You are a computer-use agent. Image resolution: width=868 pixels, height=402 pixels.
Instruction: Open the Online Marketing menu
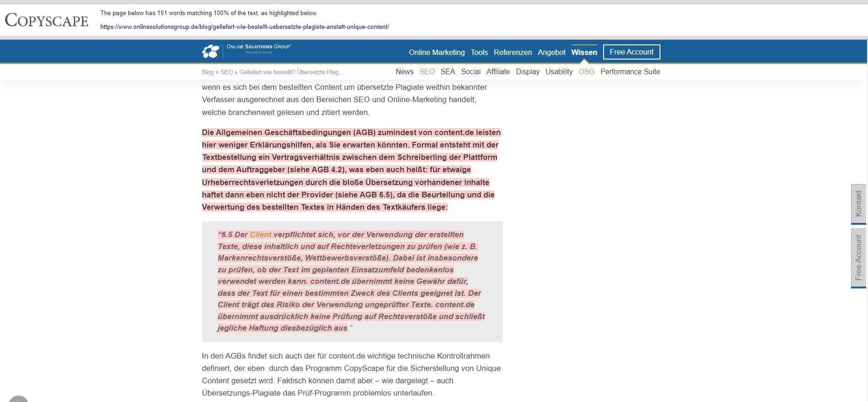tap(437, 52)
